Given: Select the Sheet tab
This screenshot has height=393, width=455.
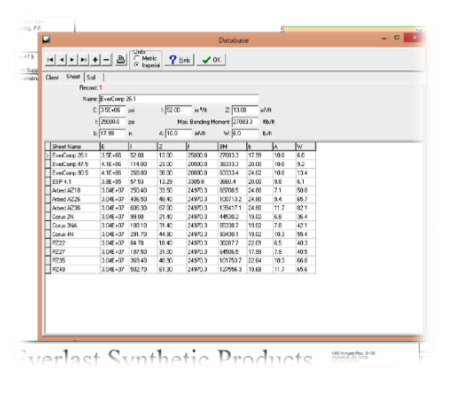Looking at the screenshot, I should (73, 77).
